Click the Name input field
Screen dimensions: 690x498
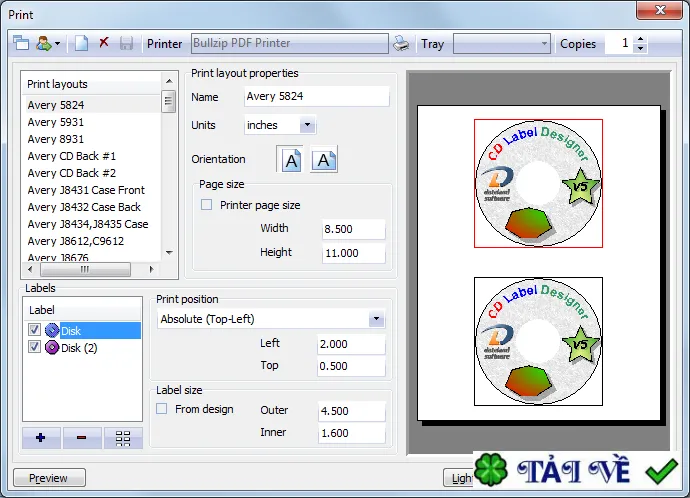point(316,96)
